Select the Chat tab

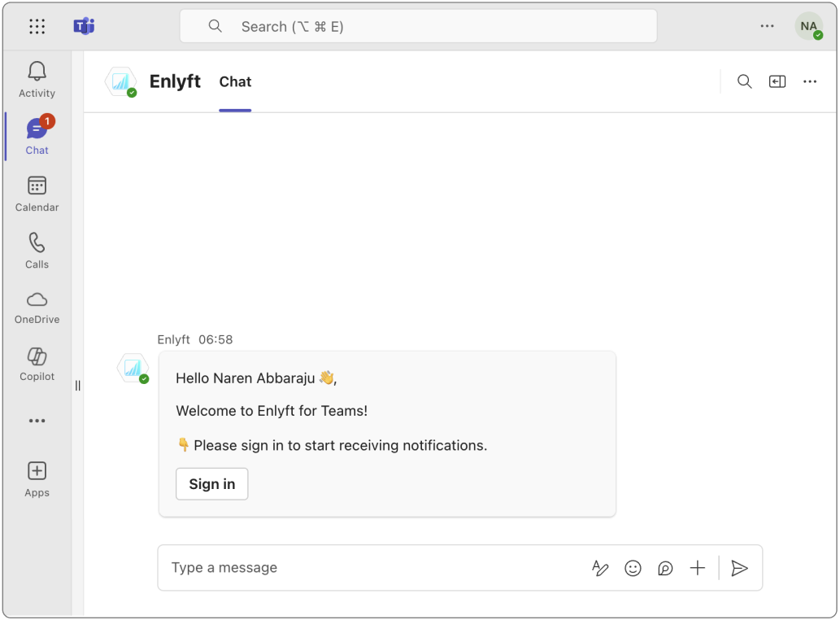235,82
